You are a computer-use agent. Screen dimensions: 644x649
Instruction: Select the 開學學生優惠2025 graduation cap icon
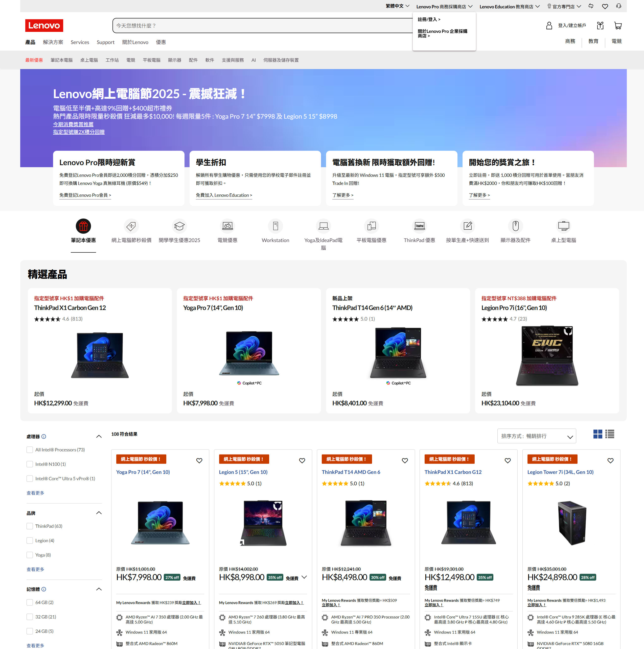tap(179, 226)
